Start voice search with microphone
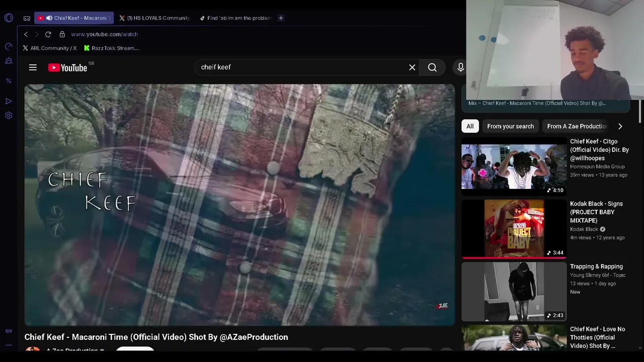 [460, 67]
